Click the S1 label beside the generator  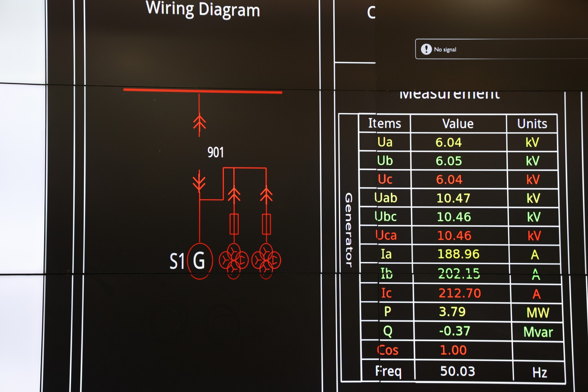point(177,261)
